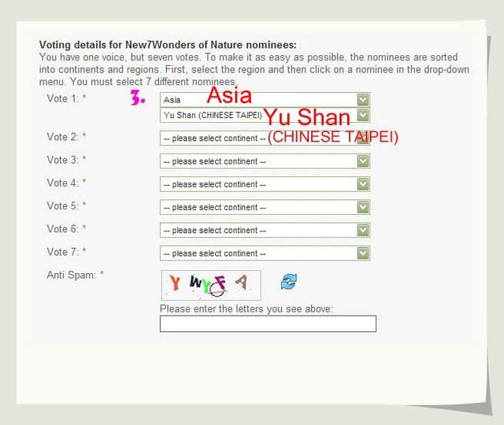
Task: Open the Yu Shan nominee dropdown
Action: click(x=265, y=115)
